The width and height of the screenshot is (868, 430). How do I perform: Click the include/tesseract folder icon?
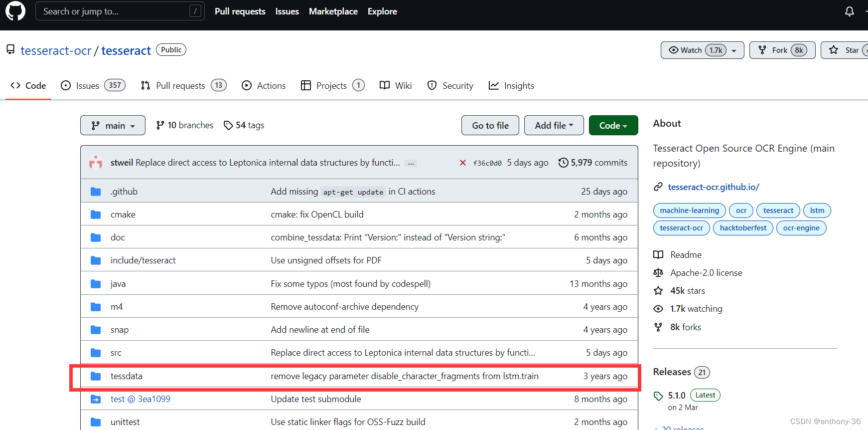96,260
